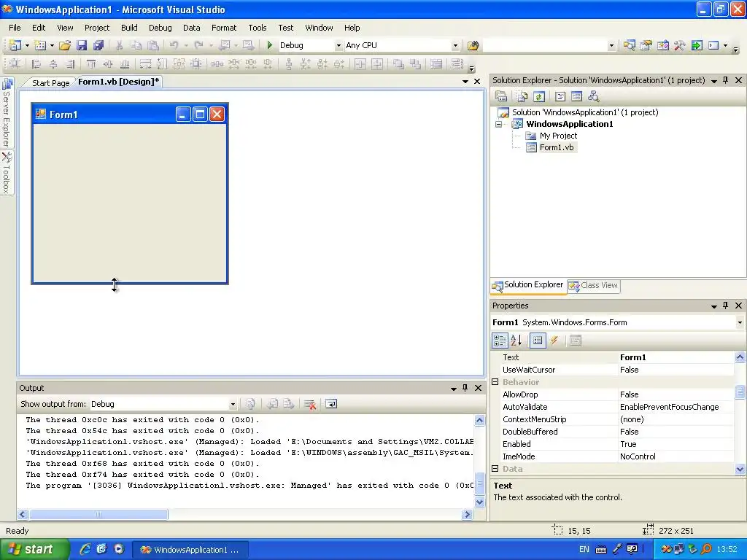Screen dimensions: 747x560
Task: Click the EN language indicator in taskbar
Action: 584,550
